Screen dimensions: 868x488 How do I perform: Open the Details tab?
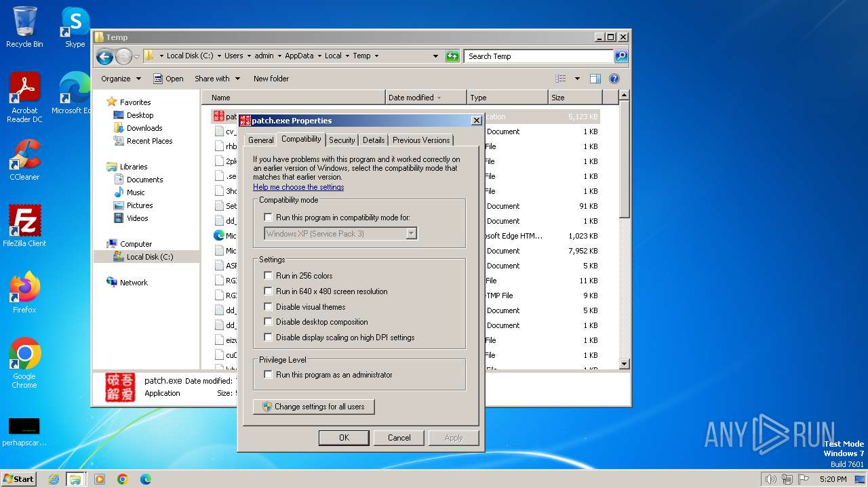tap(373, 140)
